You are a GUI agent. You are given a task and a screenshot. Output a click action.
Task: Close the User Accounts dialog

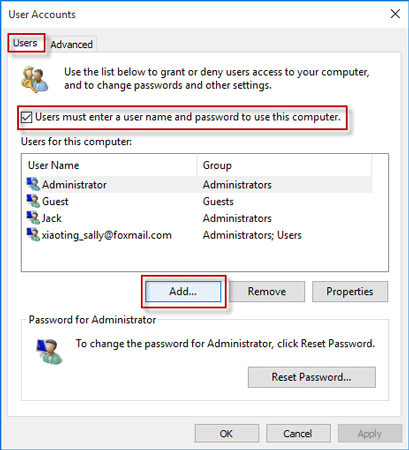(395, 14)
